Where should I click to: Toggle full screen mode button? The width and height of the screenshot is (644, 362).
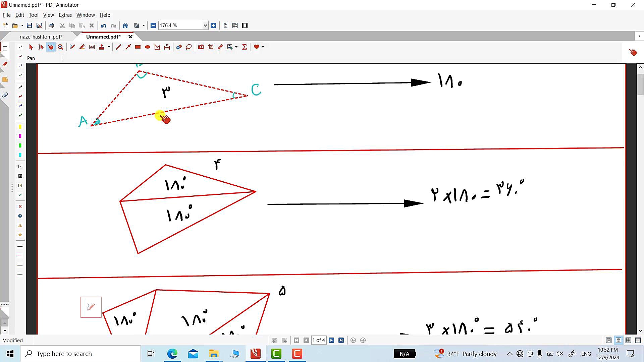[245, 25]
